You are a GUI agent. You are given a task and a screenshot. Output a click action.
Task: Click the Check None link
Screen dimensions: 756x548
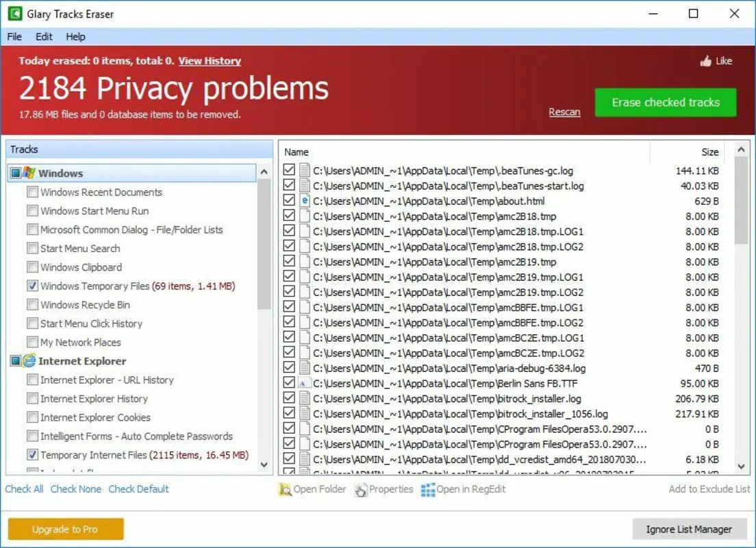coord(76,489)
